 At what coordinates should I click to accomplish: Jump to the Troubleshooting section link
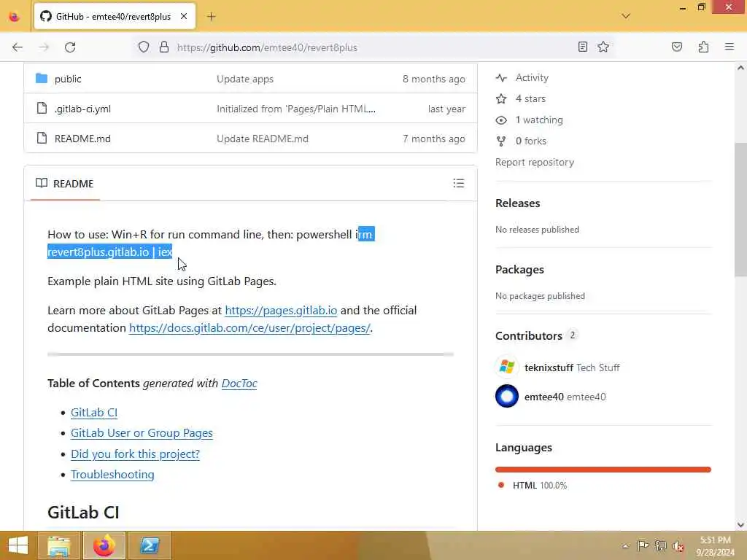(x=112, y=474)
